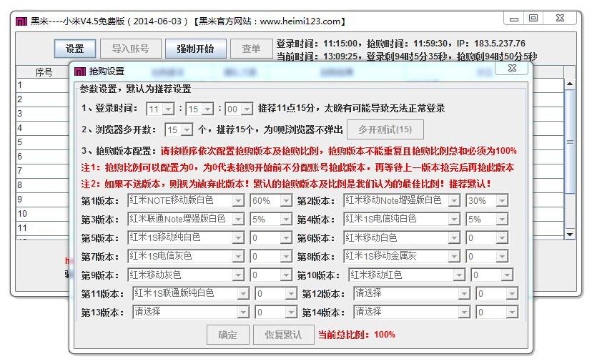The width and height of the screenshot is (592, 364).
Task: Open 第4版本 dropdown 红米1S电信纯白色
Action: tap(402, 219)
